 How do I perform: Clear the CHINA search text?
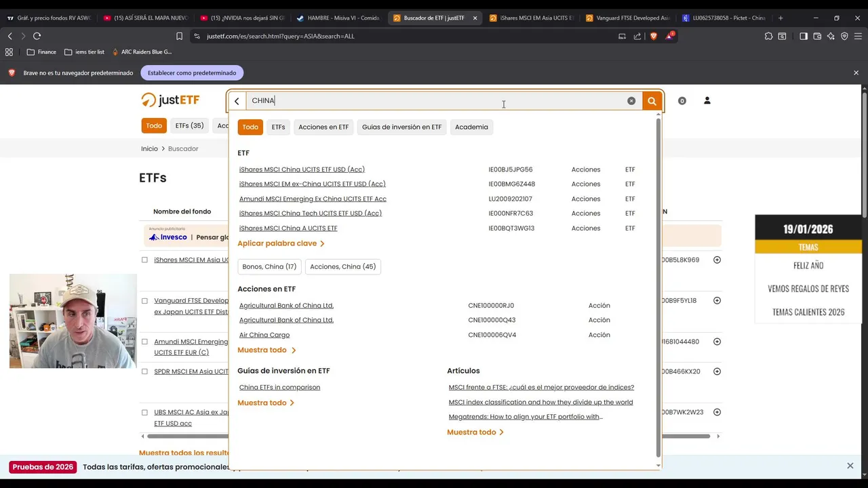coord(631,101)
